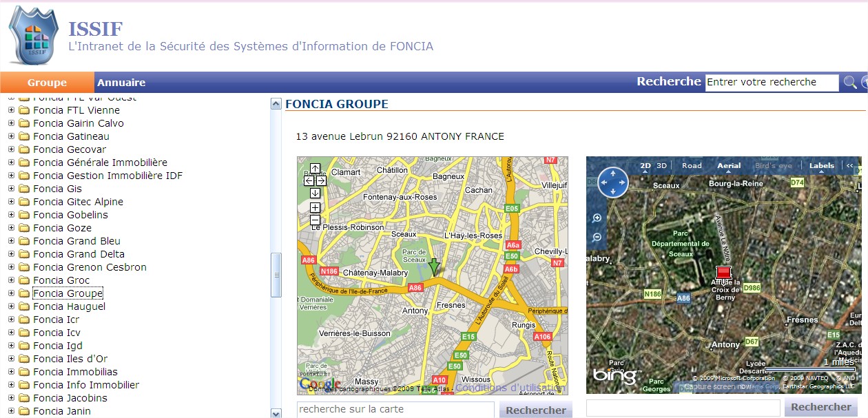The height and width of the screenshot is (418, 868).
Task: Expand the Foncia Groupe tree node
Action: [x=11, y=293]
